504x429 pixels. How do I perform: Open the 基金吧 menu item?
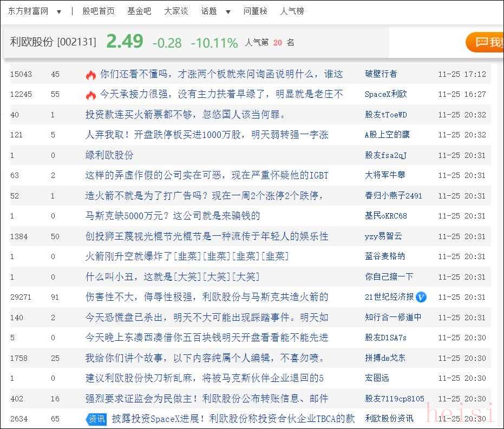pos(139,11)
